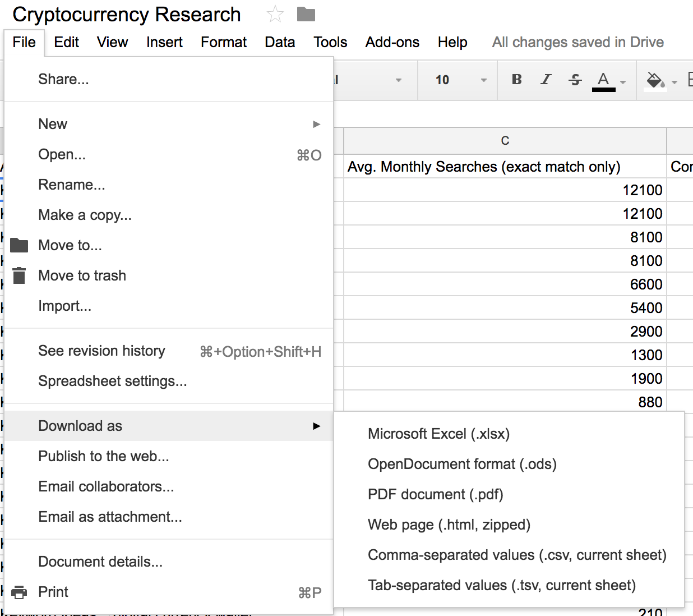Star the Cryptocurrency Research spreadsheet

274,14
